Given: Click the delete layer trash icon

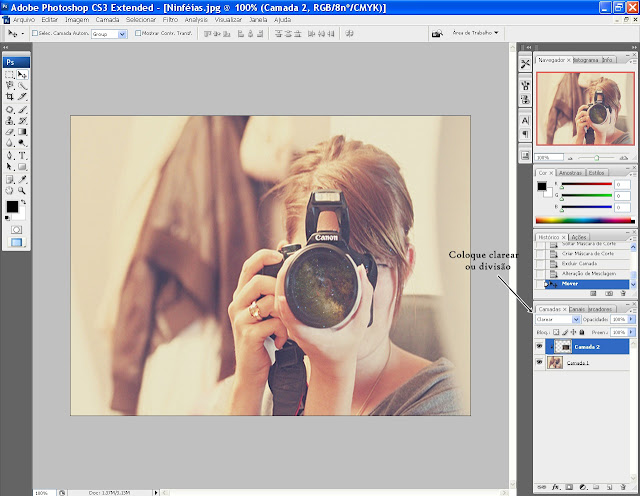Looking at the screenshot, I should pos(622,485).
